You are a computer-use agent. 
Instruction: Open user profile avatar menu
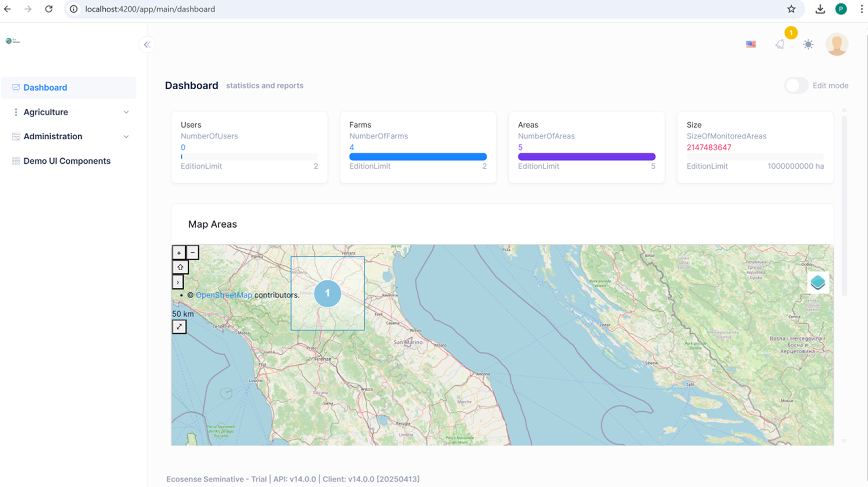pyautogui.click(x=836, y=44)
